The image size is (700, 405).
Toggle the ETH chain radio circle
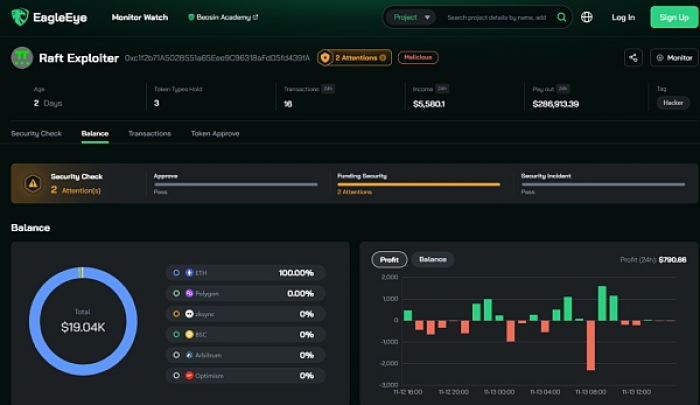[x=176, y=273]
